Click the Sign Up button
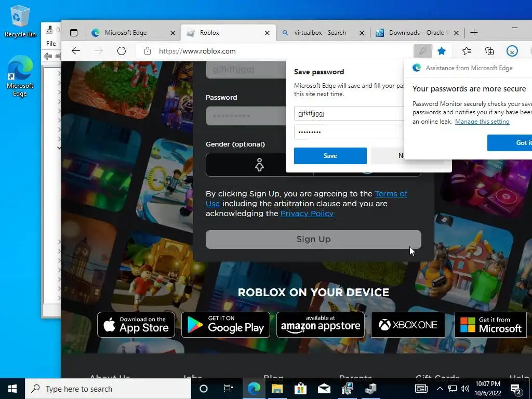The image size is (532, 399). click(313, 239)
